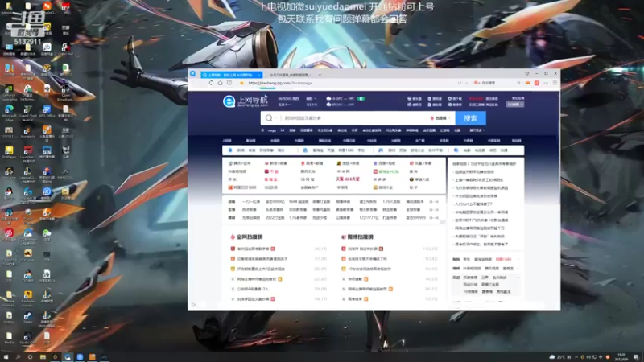Click the blue 搜索 button

pos(470,118)
